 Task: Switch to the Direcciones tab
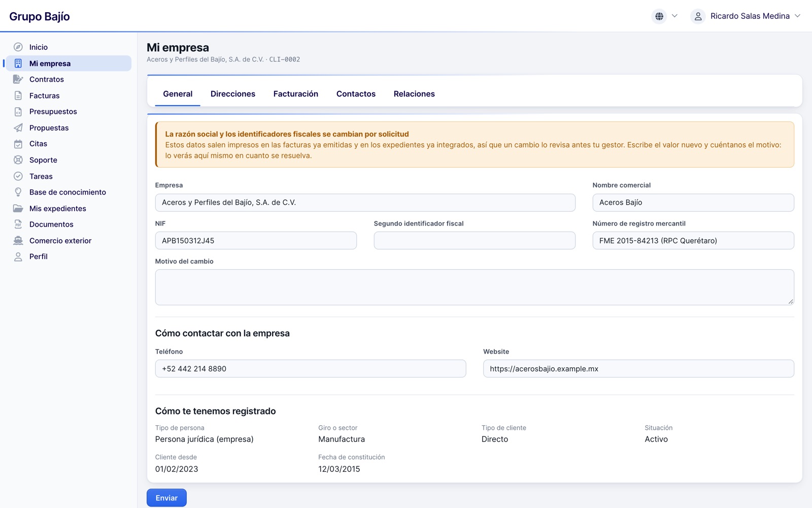pyautogui.click(x=233, y=94)
